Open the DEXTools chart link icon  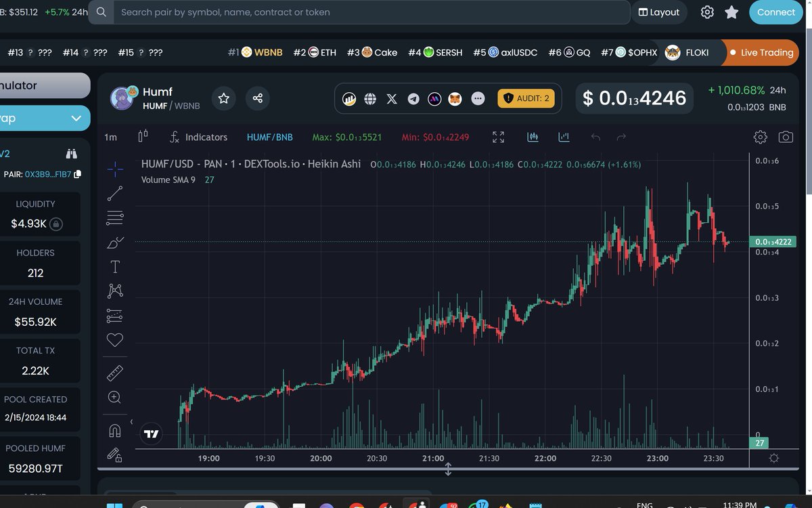(349, 99)
